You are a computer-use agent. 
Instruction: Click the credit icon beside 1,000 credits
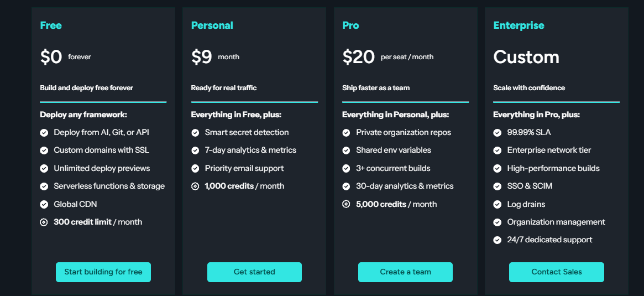[195, 186]
